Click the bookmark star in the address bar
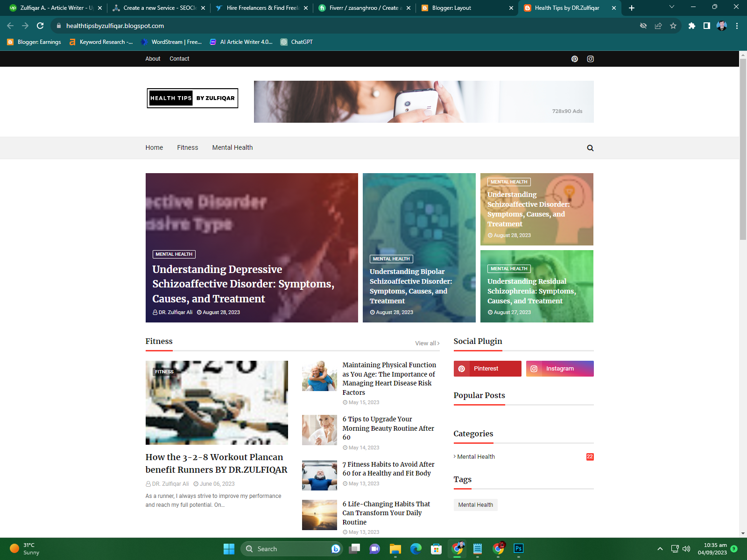The height and width of the screenshot is (560, 747). 673,26
